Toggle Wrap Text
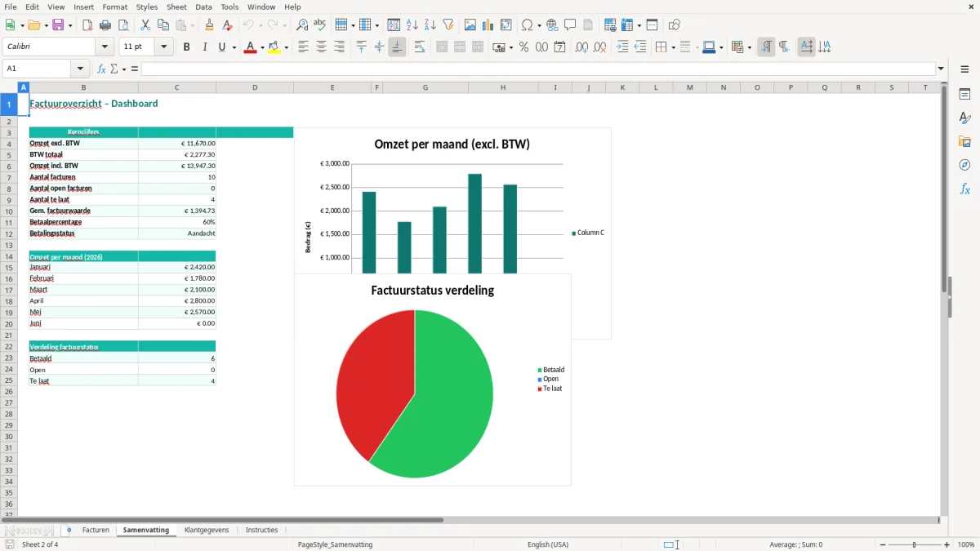 tap(420, 47)
